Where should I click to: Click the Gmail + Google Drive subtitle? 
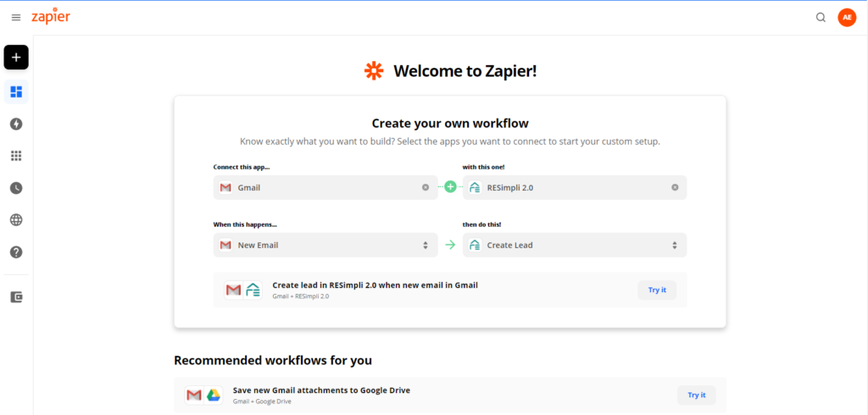coord(262,401)
